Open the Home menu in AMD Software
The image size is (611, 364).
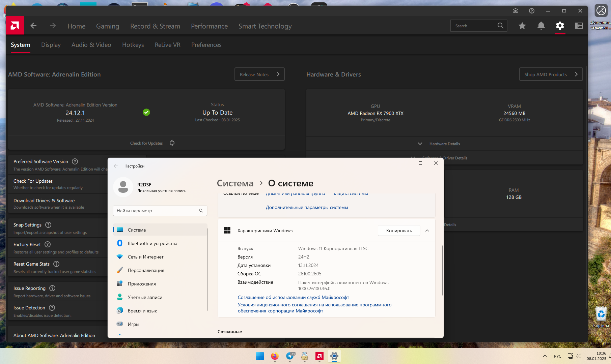click(x=77, y=26)
